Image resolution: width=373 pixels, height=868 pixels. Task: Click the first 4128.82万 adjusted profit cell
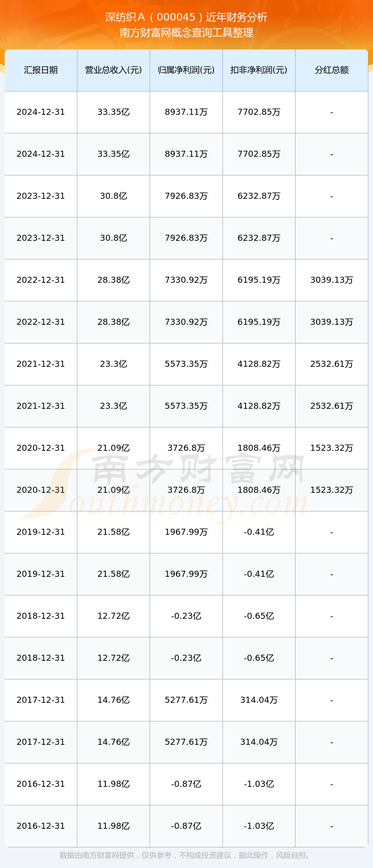point(259,364)
